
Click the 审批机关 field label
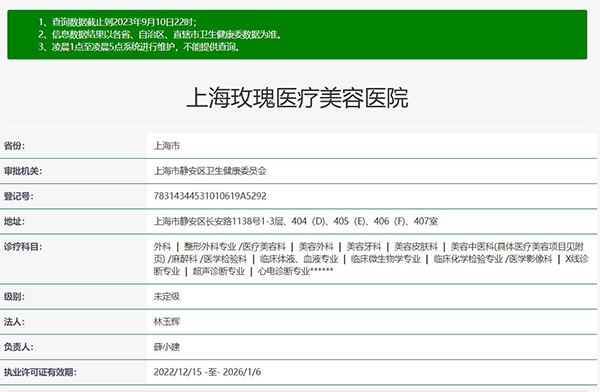pos(23,171)
